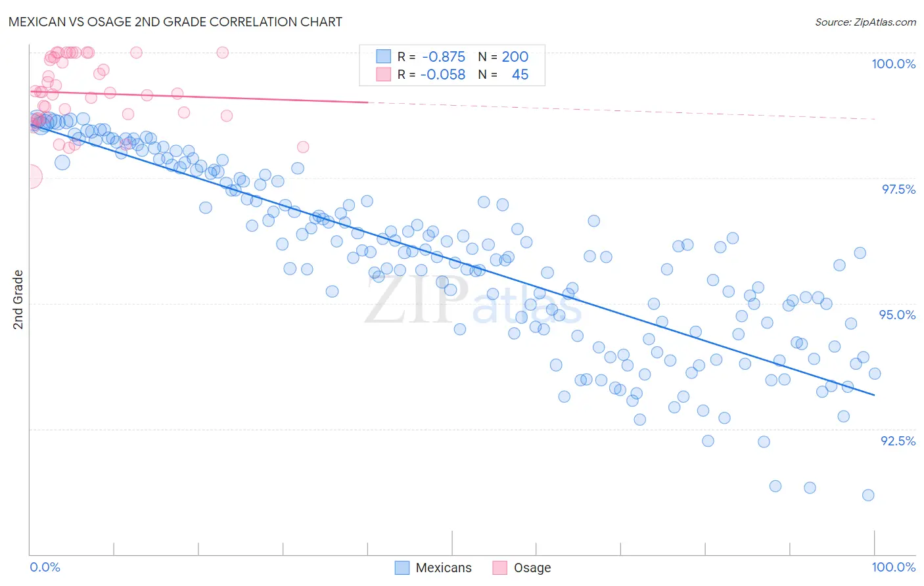
Task: Click the R = -0.875 correlation value
Action: [x=431, y=56]
